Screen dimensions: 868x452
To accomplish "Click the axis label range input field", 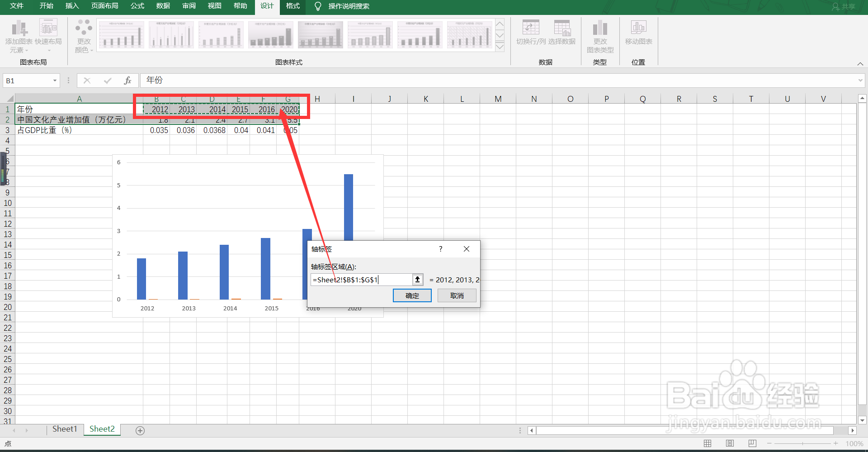I will click(361, 280).
